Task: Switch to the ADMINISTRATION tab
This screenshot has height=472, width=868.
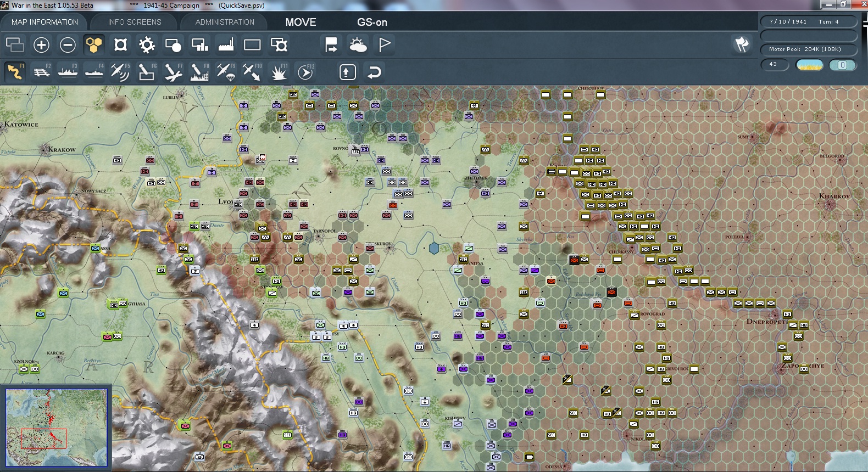Action: pos(225,22)
